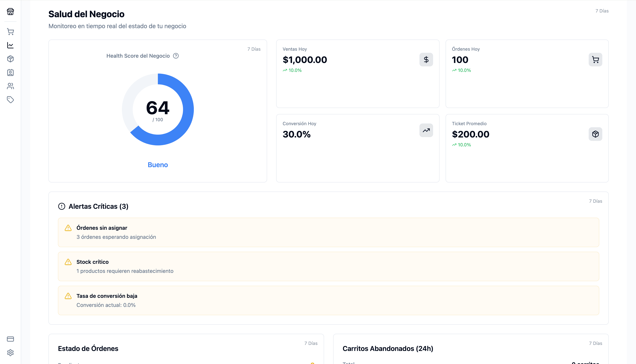Select Tasa de conversión baja alert
The width and height of the screenshot is (636, 364).
point(328,300)
